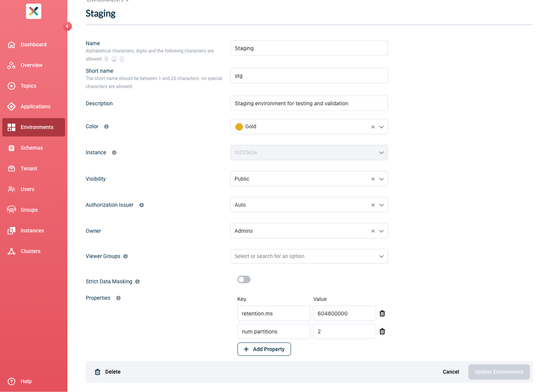551x392 pixels.
Task: Delete the retention.ms property row
Action: pos(382,314)
